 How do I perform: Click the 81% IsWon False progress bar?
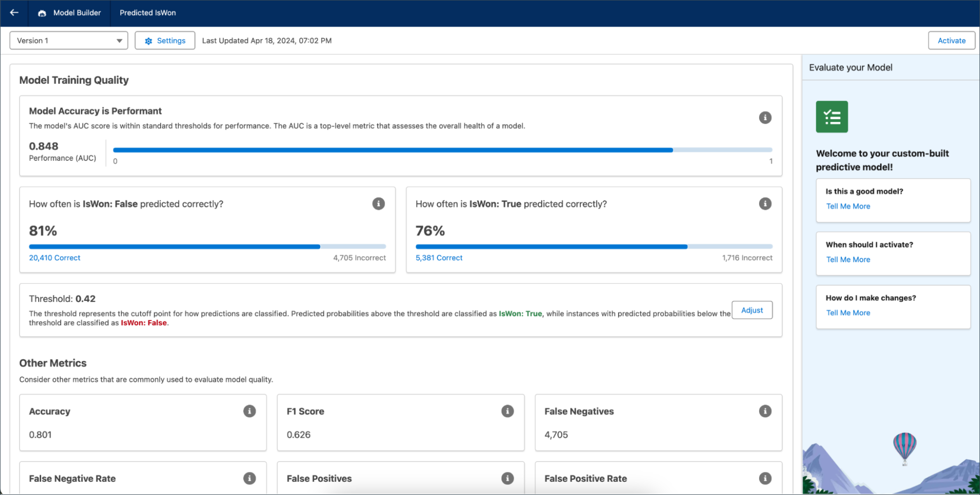click(207, 247)
